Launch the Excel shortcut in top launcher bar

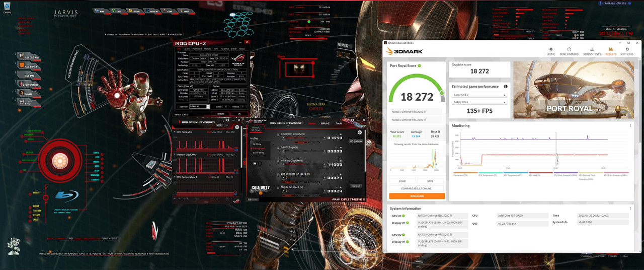118,10
